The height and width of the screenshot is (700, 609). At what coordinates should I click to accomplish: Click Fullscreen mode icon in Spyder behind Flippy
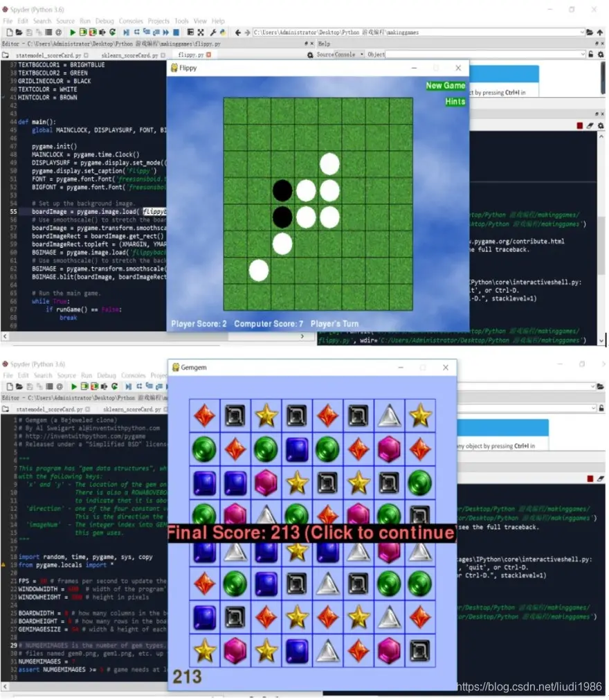(x=201, y=32)
